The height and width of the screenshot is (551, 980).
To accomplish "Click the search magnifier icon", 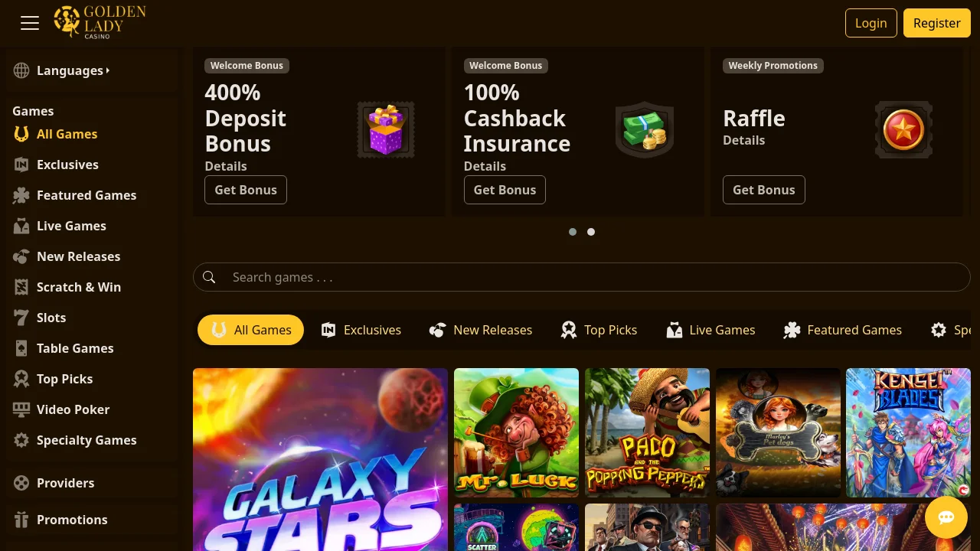I will [x=209, y=277].
